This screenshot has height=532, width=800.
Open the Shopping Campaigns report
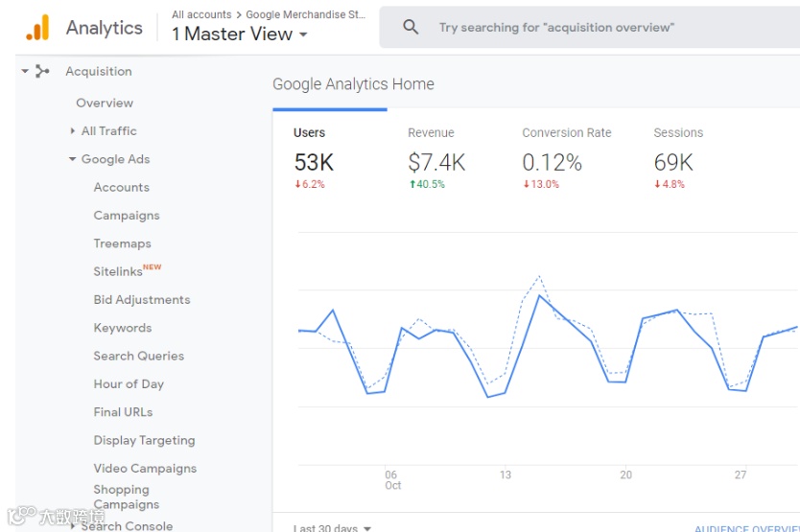[x=126, y=497]
